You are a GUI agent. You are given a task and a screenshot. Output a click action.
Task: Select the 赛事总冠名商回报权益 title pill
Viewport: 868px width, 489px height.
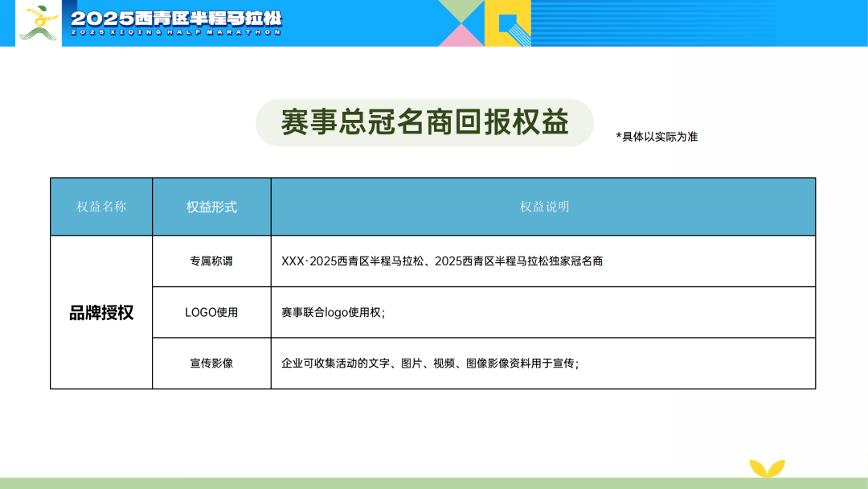click(x=424, y=122)
